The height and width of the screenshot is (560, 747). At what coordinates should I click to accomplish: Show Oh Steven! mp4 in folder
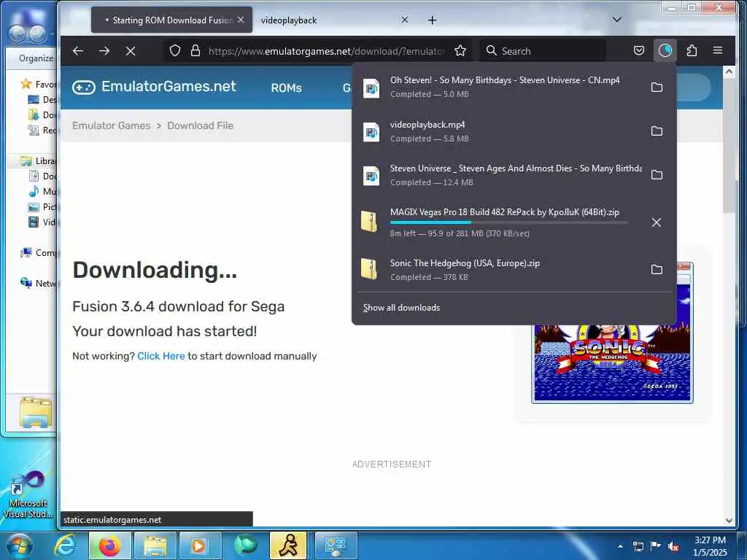tap(657, 87)
